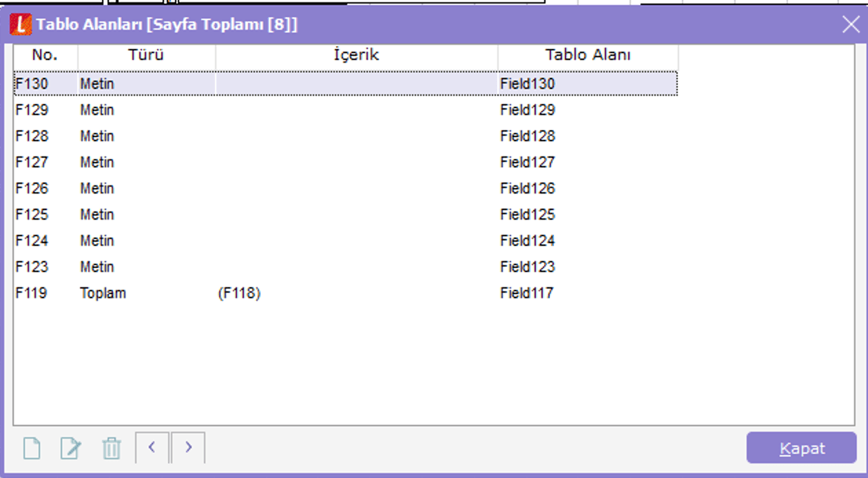This screenshot has height=478, width=868.
Task: Select row F124
Action: 346,240
